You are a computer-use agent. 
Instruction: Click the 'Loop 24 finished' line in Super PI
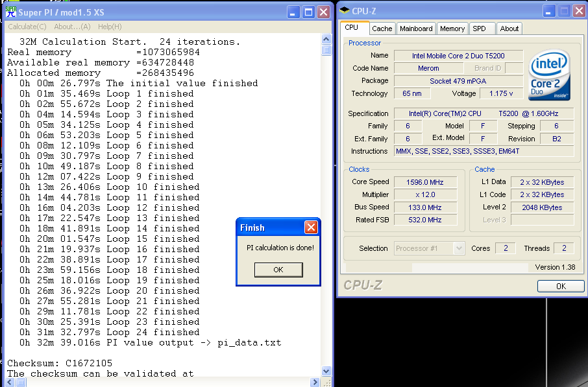click(110, 332)
